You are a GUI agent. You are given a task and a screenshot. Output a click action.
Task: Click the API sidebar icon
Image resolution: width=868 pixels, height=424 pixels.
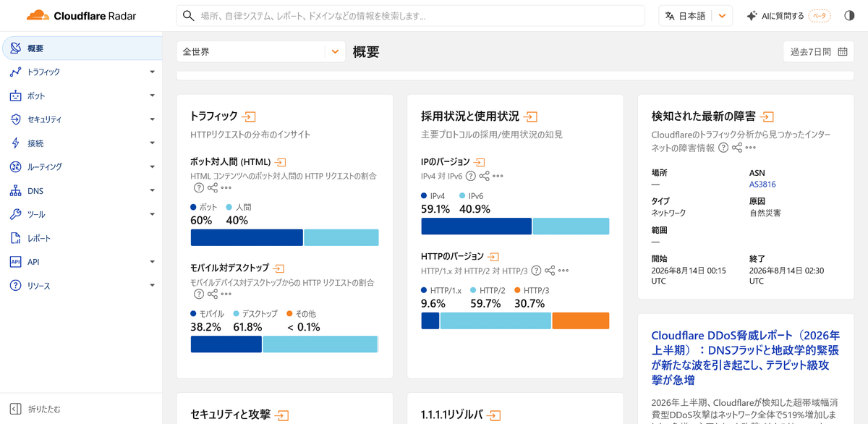click(15, 262)
